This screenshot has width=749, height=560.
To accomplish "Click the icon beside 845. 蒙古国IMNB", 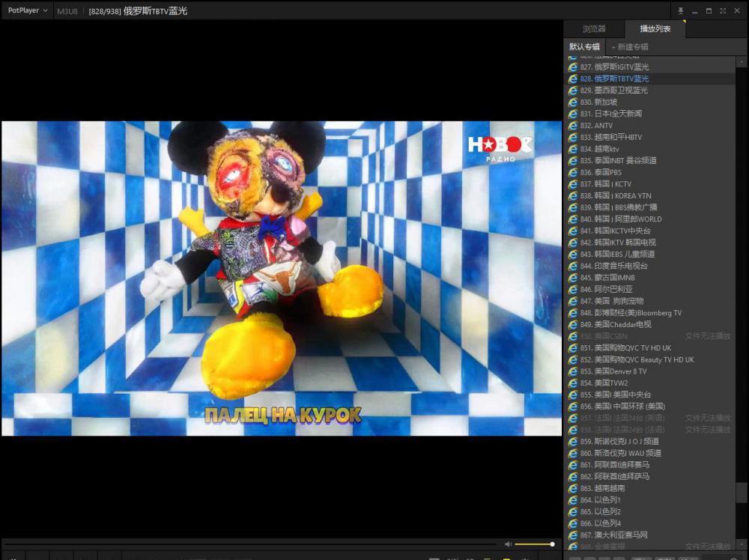I will (573, 277).
